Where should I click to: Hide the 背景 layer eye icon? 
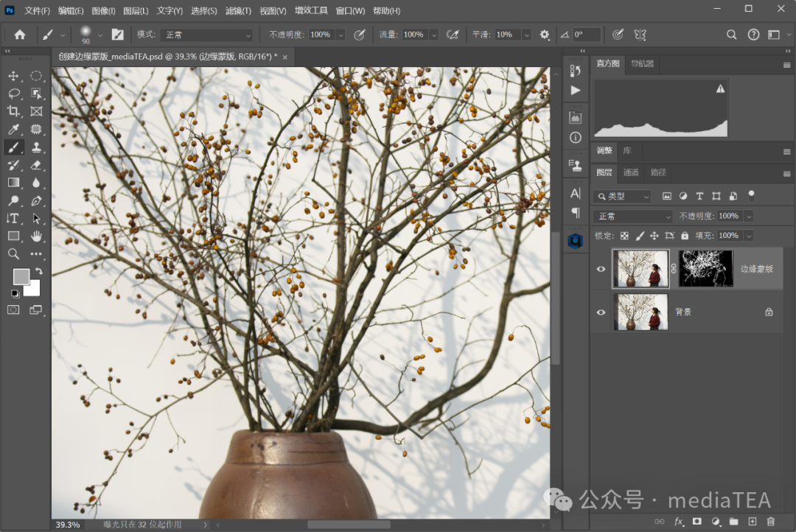click(x=601, y=312)
